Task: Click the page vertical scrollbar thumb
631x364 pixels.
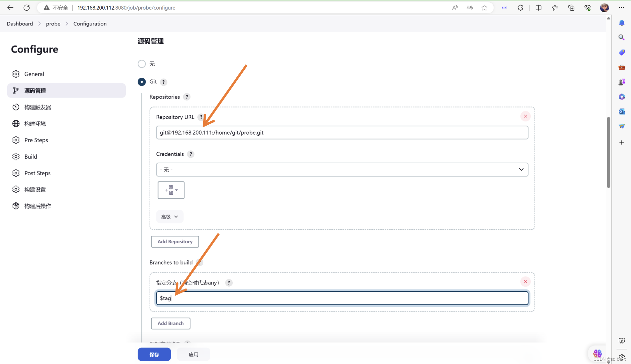Action: point(608,153)
